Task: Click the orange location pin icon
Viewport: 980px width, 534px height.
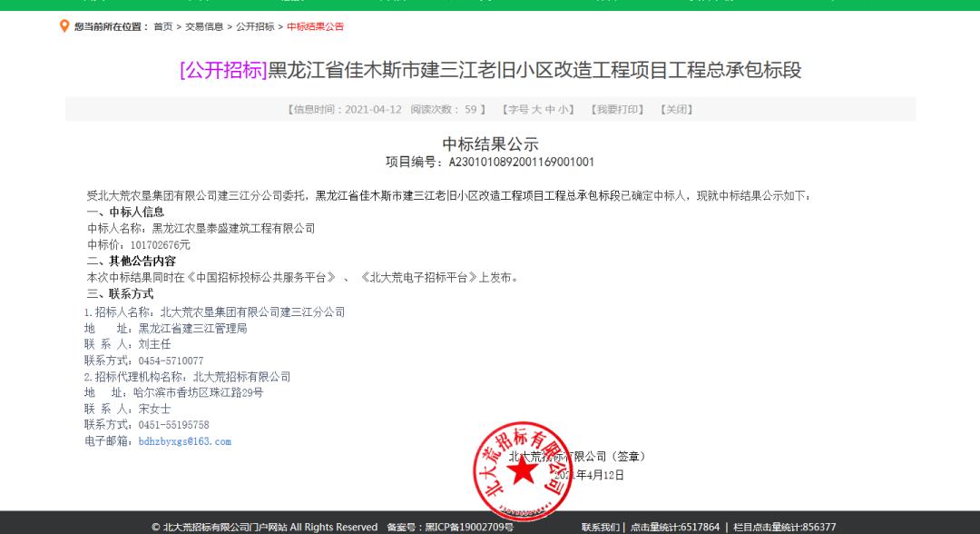Action: 64,26
